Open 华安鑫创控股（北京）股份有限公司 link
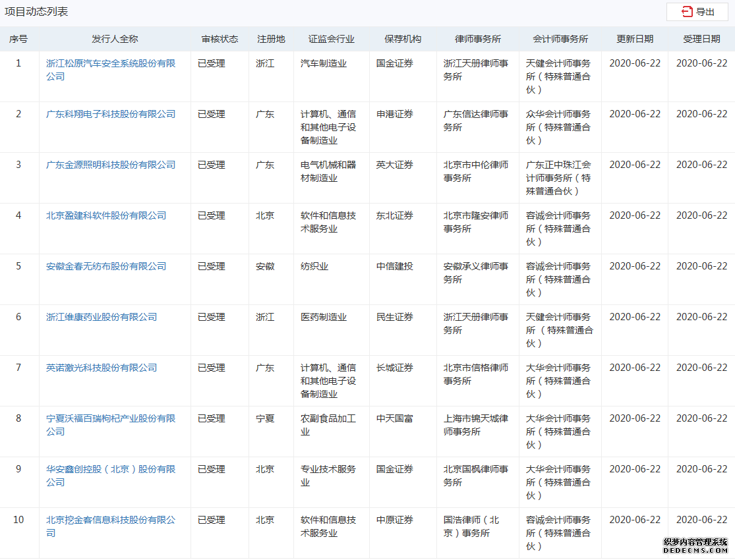This screenshot has width=735, height=560. point(111,476)
